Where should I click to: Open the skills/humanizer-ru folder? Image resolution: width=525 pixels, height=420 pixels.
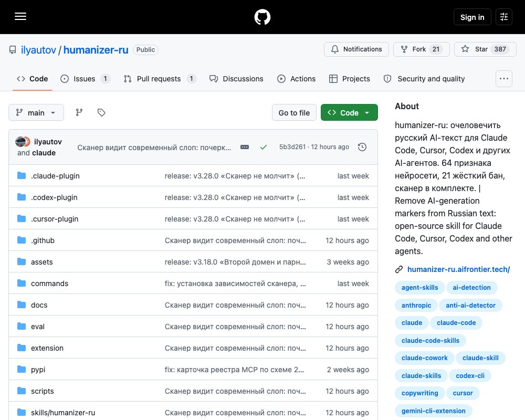[x=63, y=413]
